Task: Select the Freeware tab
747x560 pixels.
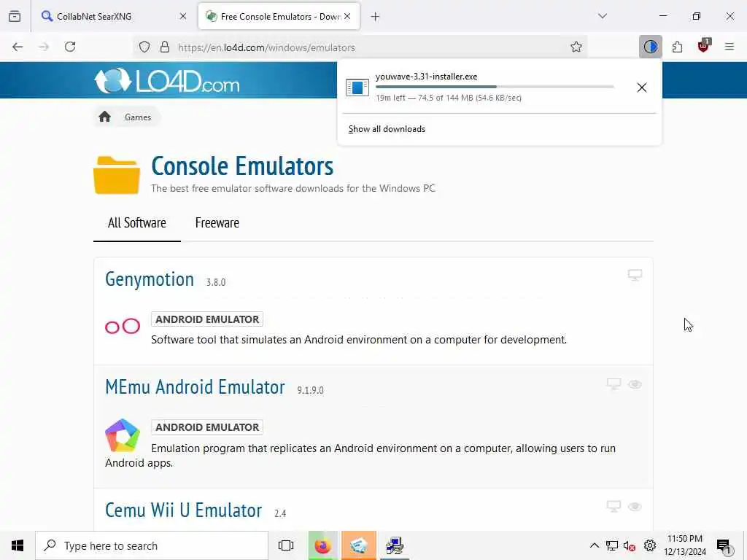Action: click(x=217, y=223)
